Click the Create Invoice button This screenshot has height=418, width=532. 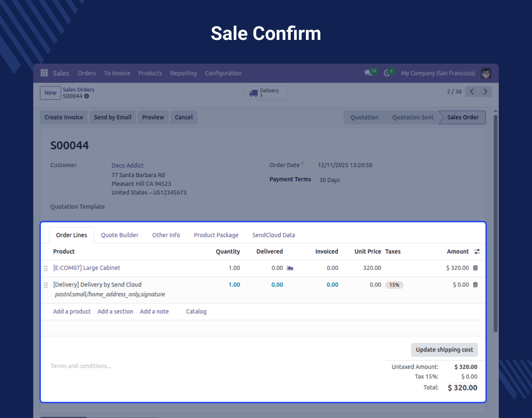point(64,117)
